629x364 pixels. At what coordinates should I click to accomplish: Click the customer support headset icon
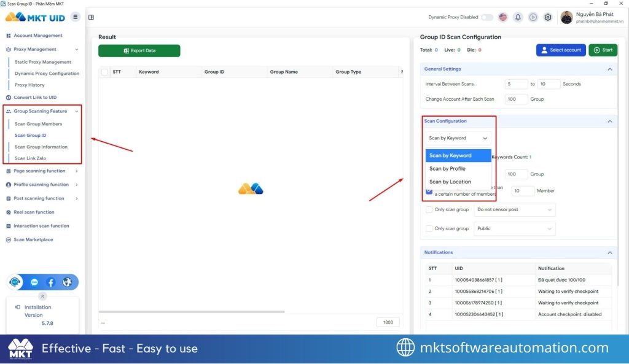(16, 282)
